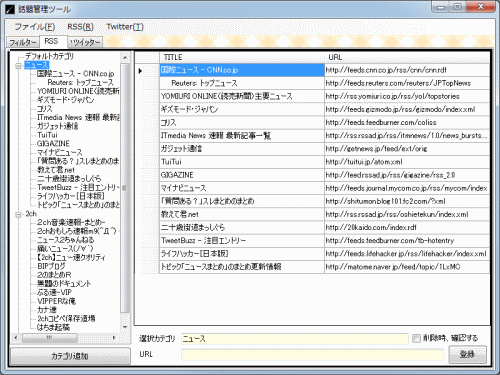Viewport: 500px width, 375px height.
Task: Switch to the フィルター tab
Action: (23, 42)
